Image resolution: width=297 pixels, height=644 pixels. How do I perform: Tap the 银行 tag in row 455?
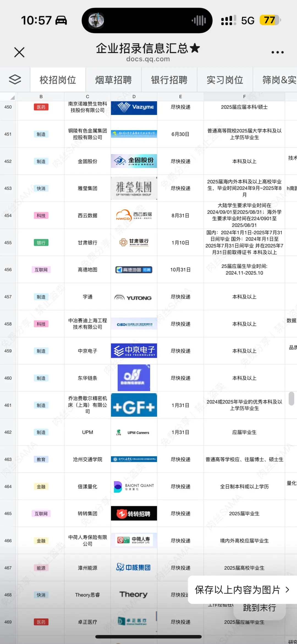tap(41, 243)
